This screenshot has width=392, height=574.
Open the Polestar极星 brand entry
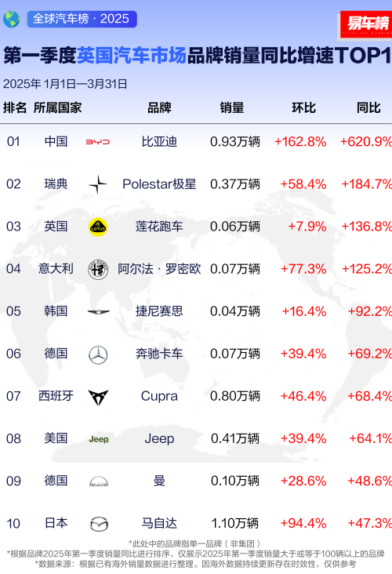click(x=159, y=184)
